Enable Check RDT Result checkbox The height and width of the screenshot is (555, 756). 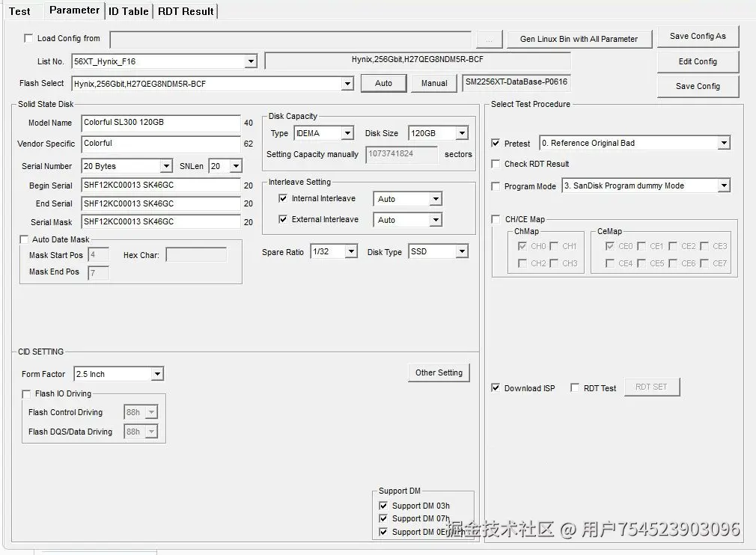pos(496,164)
